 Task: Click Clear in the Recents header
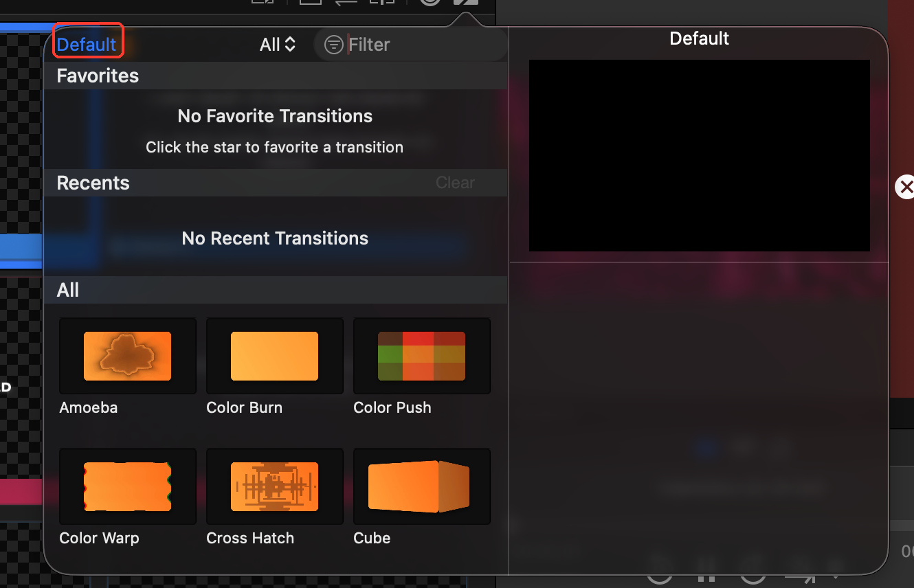click(x=455, y=183)
